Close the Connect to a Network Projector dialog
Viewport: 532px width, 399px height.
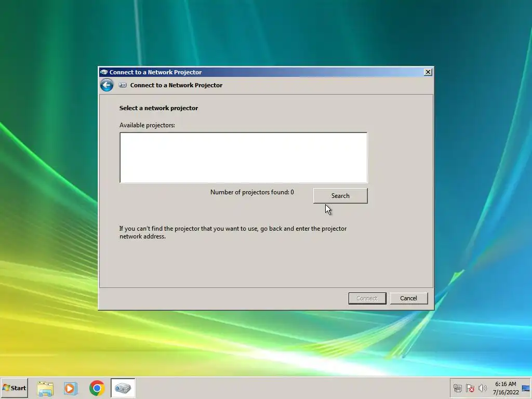pos(428,72)
